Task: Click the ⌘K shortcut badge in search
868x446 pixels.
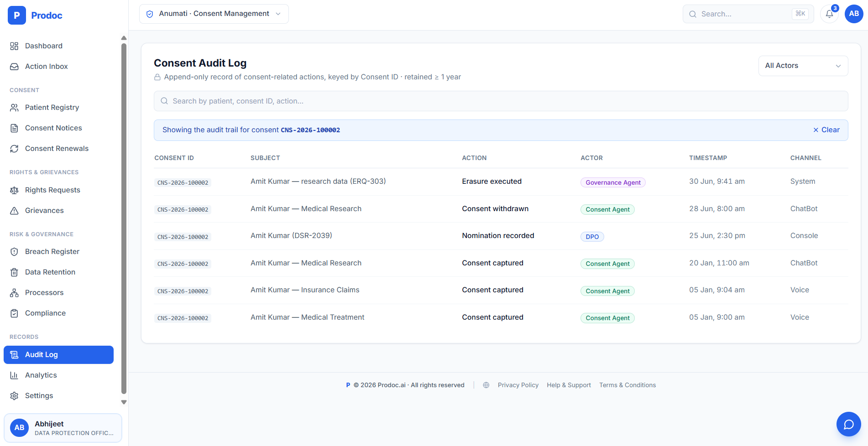Action: 800,14
